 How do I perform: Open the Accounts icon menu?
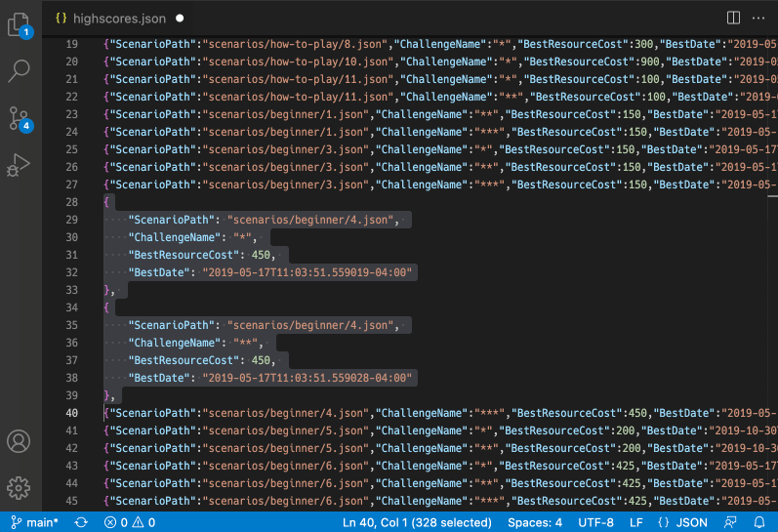tap(19, 441)
